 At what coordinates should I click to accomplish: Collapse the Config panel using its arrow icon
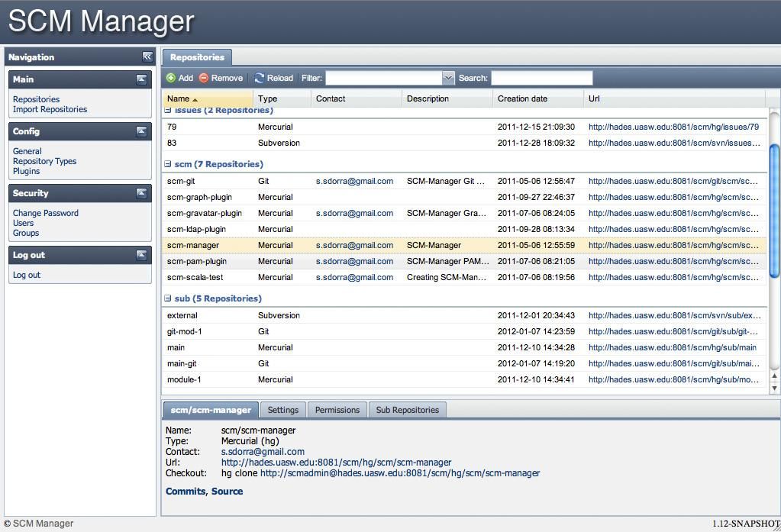pyautogui.click(x=141, y=131)
